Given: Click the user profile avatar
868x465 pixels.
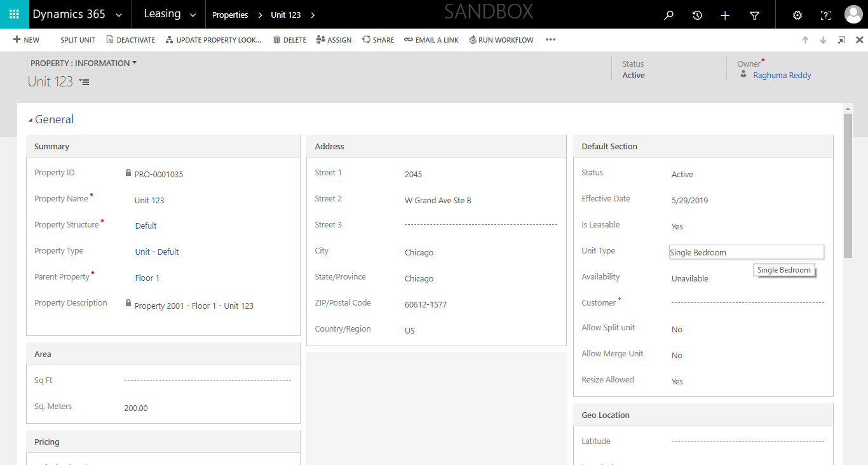Looking at the screenshot, I should click(x=853, y=15).
